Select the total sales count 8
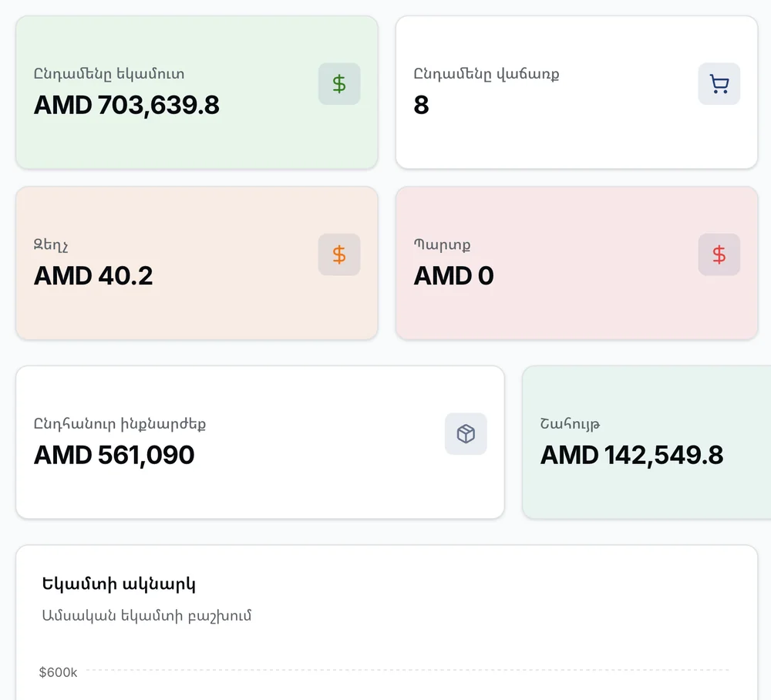The width and height of the screenshot is (771, 700). click(x=422, y=105)
